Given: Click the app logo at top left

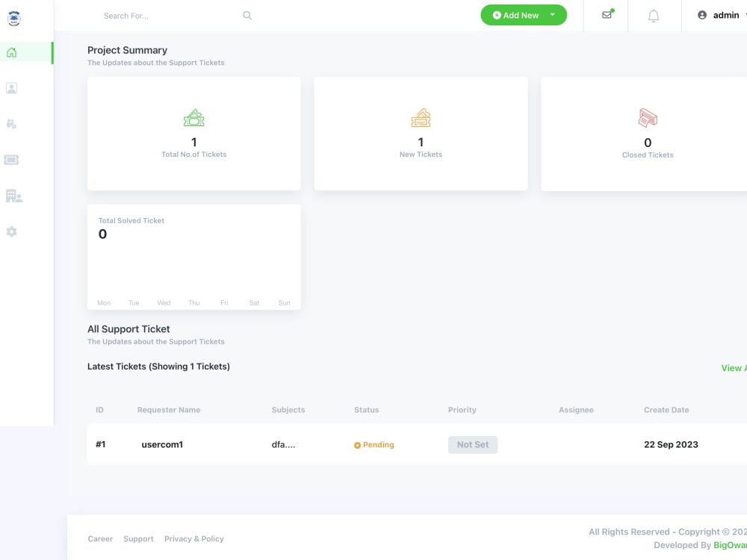Looking at the screenshot, I should click(x=13, y=16).
